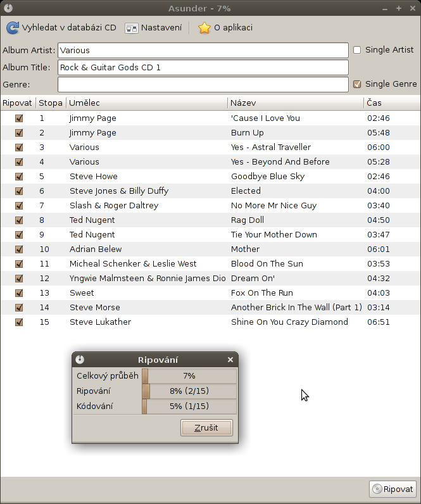
Task: Click the disc icon in Ripování dialog title
Action: (x=80, y=360)
